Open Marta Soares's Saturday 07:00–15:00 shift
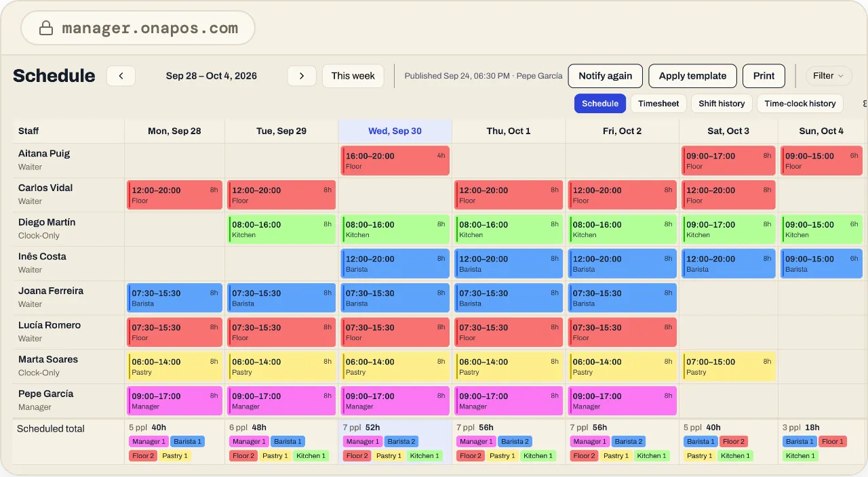The width and height of the screenshot is (868, 477). click(728, 367)
